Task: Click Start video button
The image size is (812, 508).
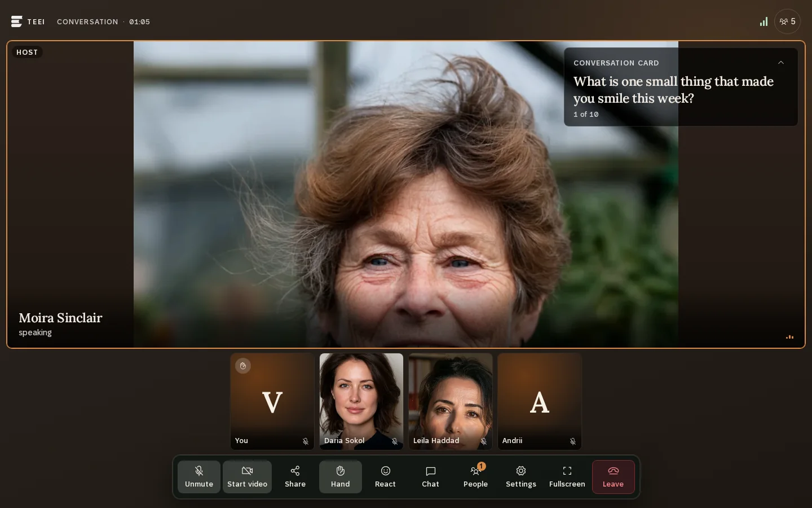Action: point(247,477)
